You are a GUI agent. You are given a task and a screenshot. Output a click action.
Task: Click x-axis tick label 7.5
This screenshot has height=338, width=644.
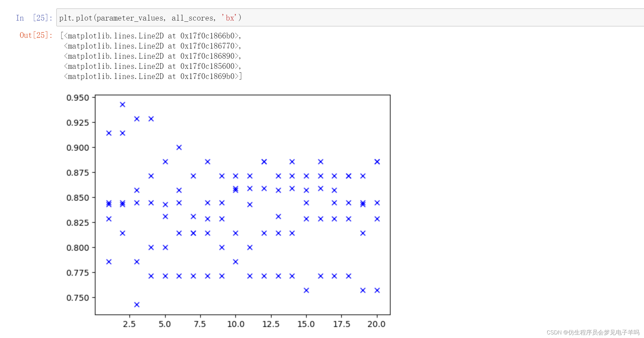[x=200, y=324]
